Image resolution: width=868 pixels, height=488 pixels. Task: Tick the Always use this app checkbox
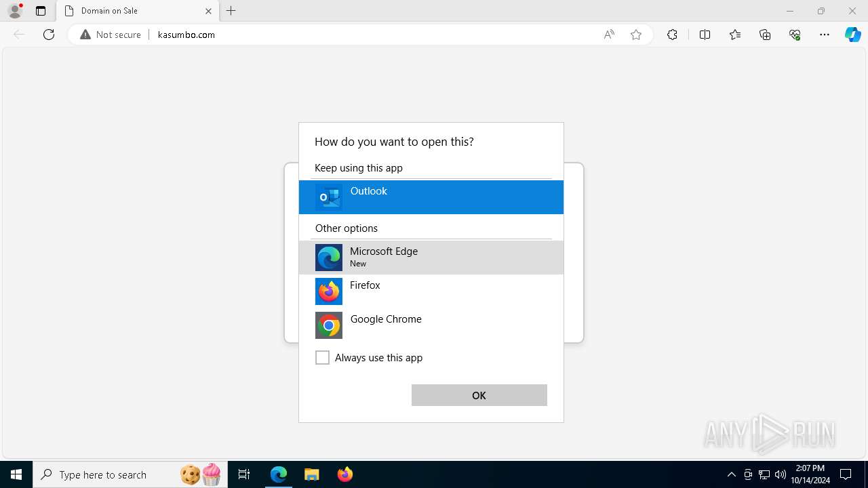tap(322, 358)
